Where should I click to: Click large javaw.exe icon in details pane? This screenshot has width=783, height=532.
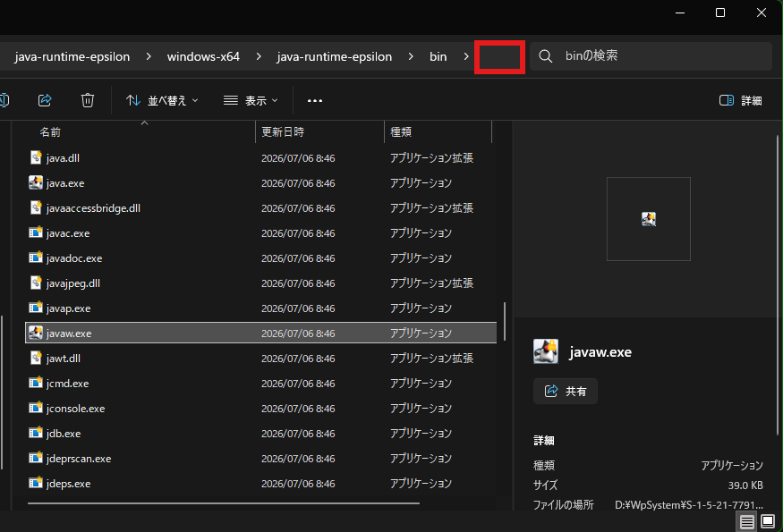(546, 351)
